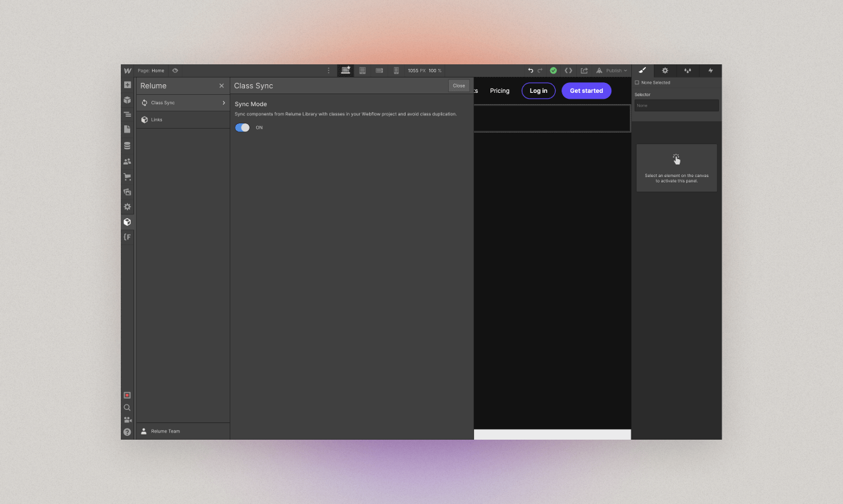Click the green status check icon
The height and width of the screenshot is (504, 843).
point(554,70)
